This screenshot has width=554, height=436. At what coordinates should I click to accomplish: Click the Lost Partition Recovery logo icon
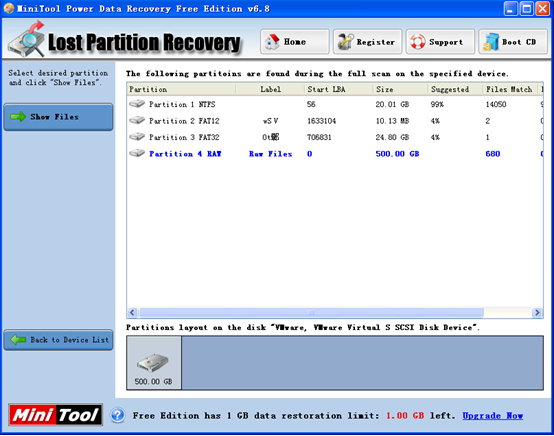pos(27,40)
